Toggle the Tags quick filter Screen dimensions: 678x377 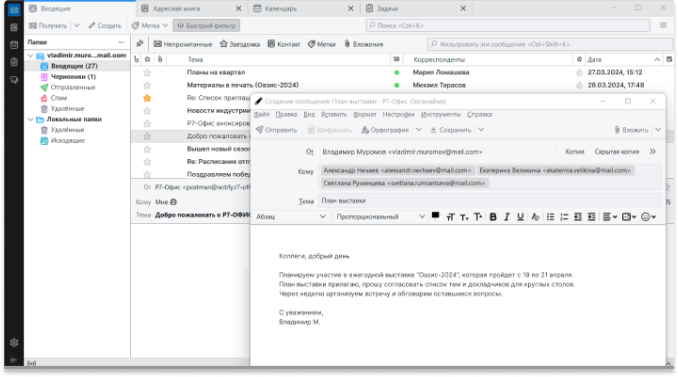322,44
